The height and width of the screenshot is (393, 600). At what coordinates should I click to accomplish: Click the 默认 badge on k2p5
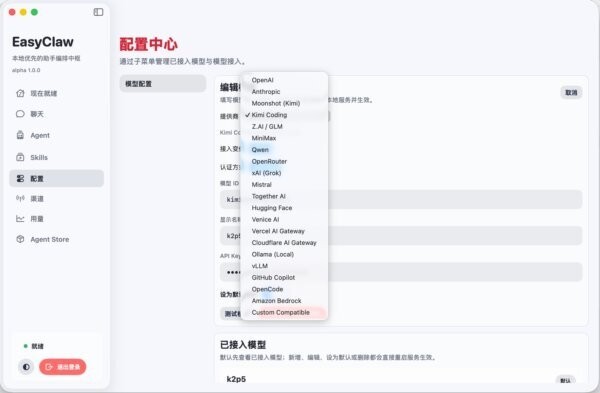(565, 380)
